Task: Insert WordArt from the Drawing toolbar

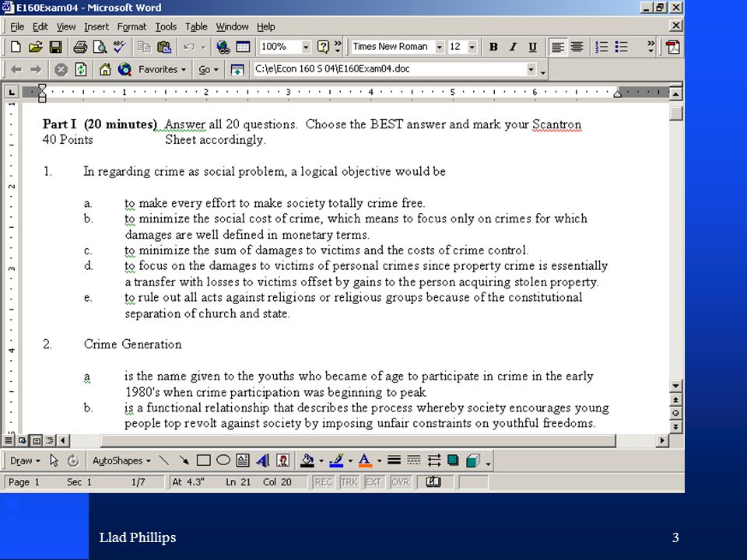Action: [x=262, y=460]
